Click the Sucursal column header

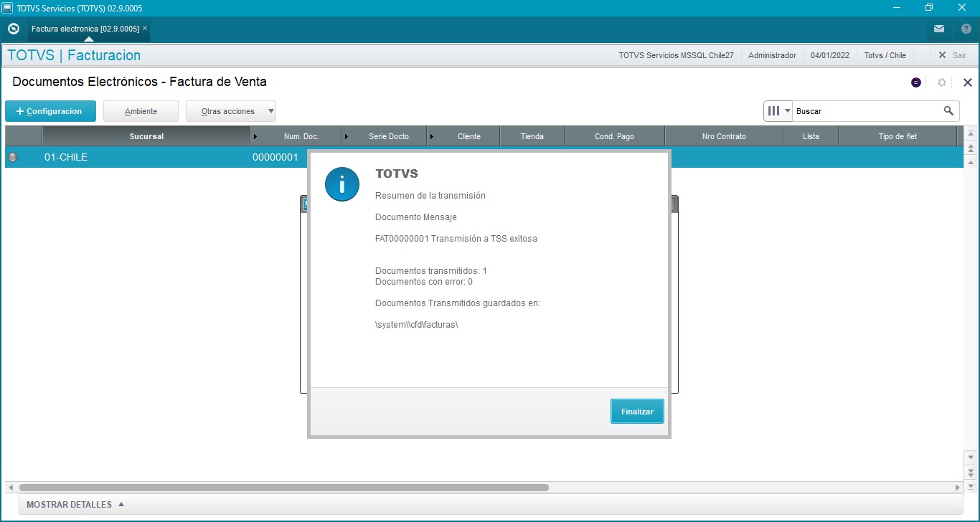pyautogui.click(x=146, y=136)
